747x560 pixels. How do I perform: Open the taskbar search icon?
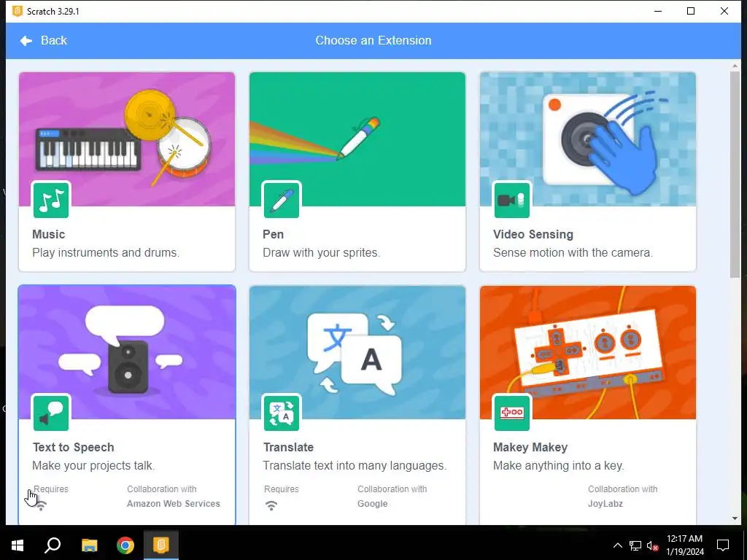tap(53, 545)
